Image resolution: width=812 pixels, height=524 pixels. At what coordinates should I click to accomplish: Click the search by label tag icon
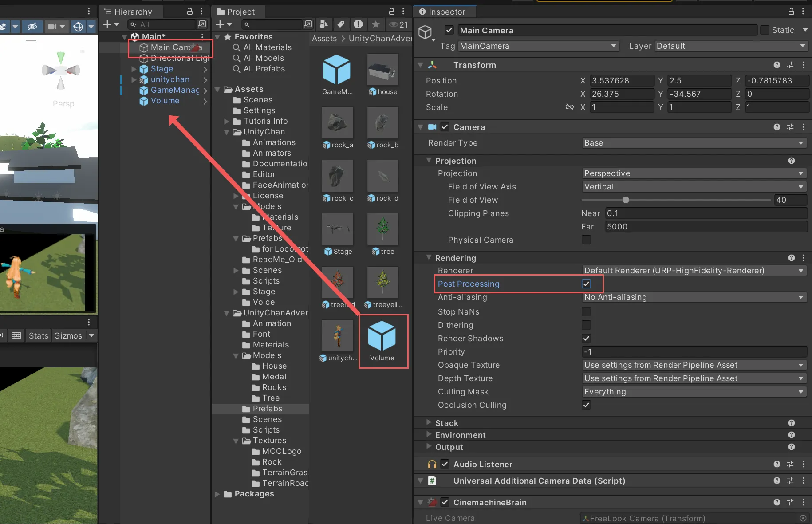[x=341, y=24]
